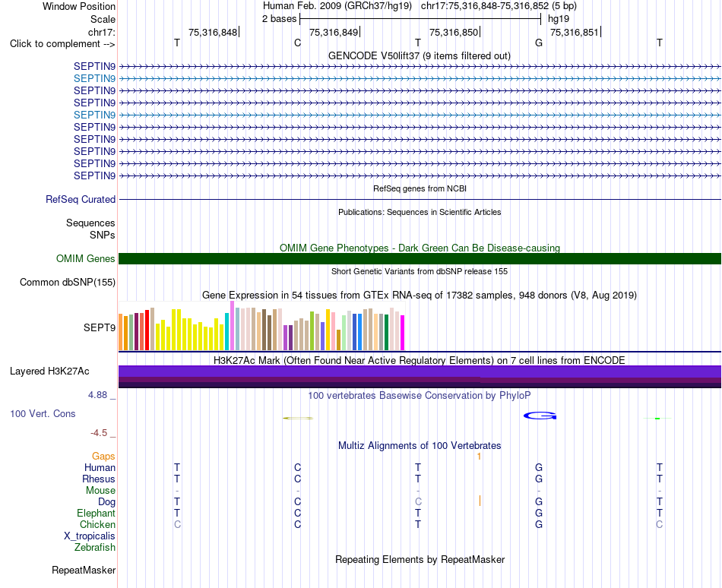
Task: Click the 'Rhesus' species label
Action: click(99, 479)
